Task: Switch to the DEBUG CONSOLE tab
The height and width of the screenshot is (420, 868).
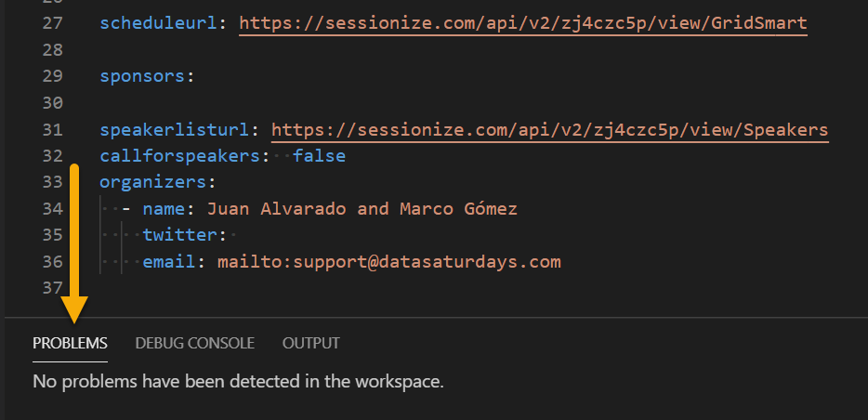Action: (x=194, y=343)
